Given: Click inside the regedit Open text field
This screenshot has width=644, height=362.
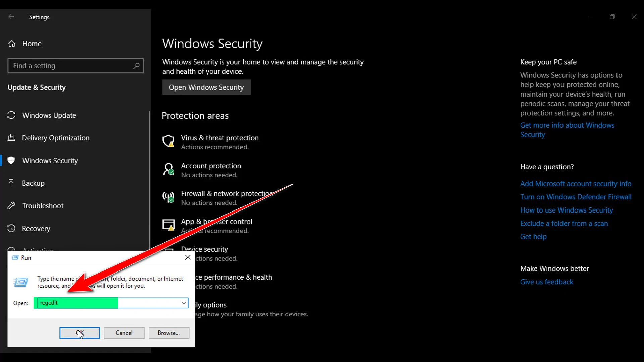Looking at the screenshot, I should [107, 303].
